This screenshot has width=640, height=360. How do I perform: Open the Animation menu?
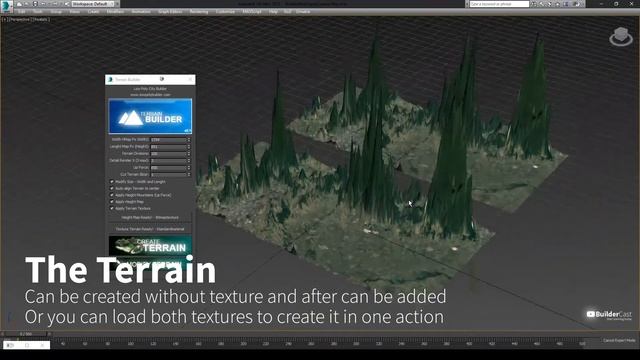coord(141,12)
